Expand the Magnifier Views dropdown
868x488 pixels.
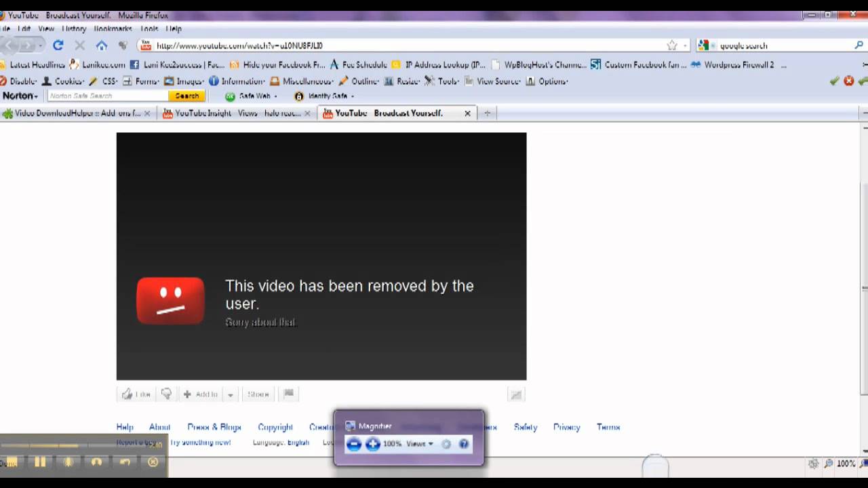[420, 444]
